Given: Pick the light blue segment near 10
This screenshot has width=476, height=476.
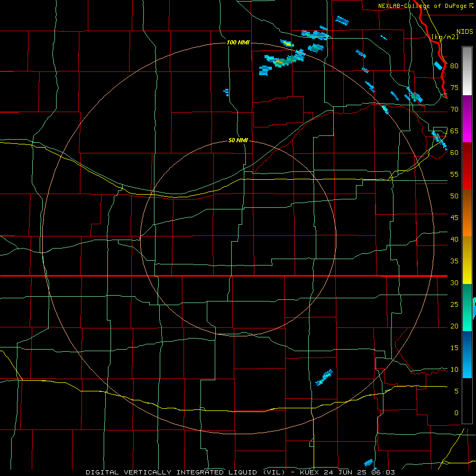Looking at the screenshot, I should (x=467, y=367).
